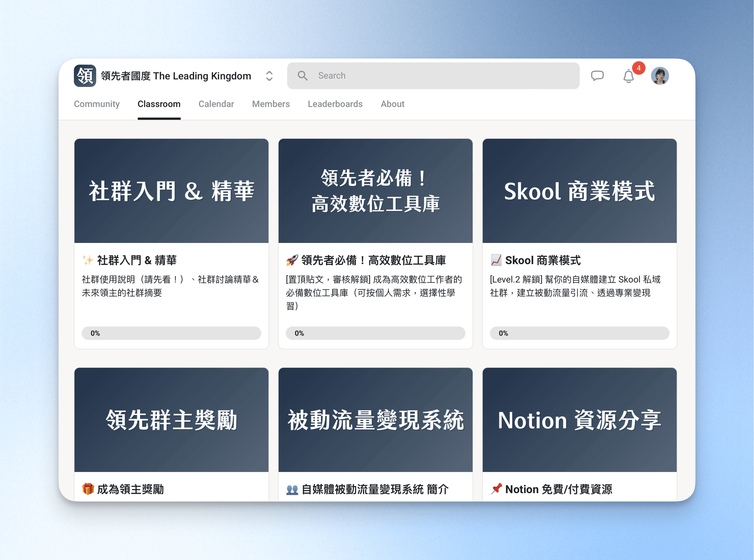Image resolution: width=754 pixels, height=560 pixels.
Task: Go to the Members tab
Action: click(271, 104)
